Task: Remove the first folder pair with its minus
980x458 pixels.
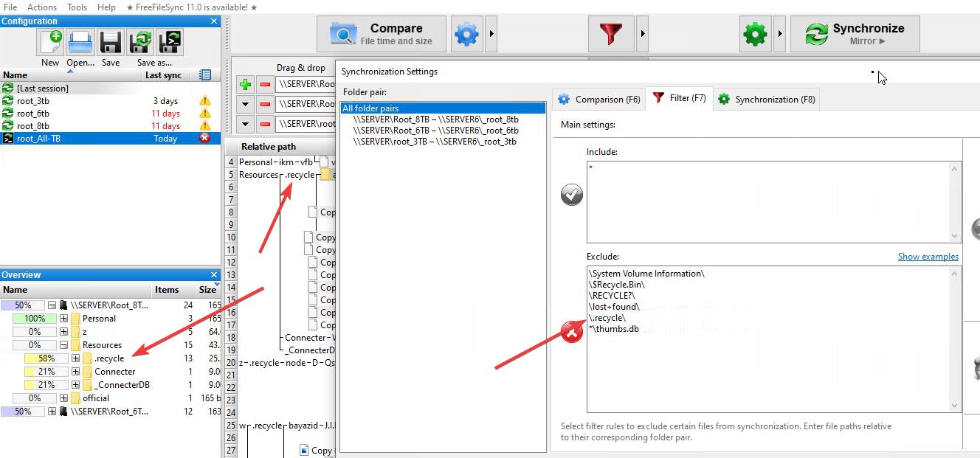Action: 266,84
